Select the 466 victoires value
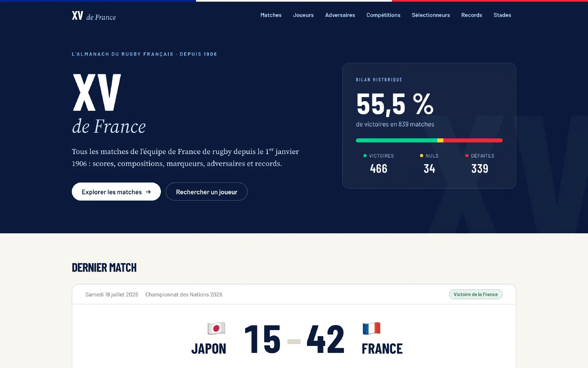 pos(379,169)
